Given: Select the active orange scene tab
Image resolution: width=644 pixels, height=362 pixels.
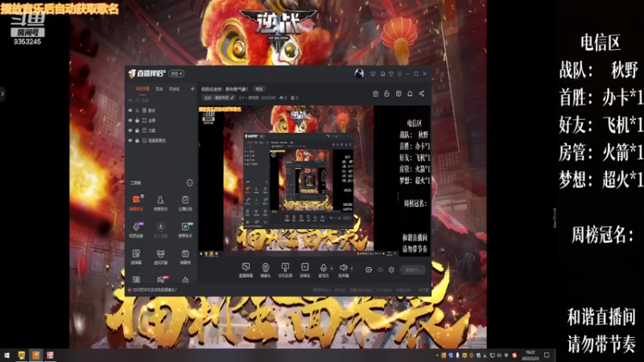Looking at the screenshot, I should coord(143,88).
